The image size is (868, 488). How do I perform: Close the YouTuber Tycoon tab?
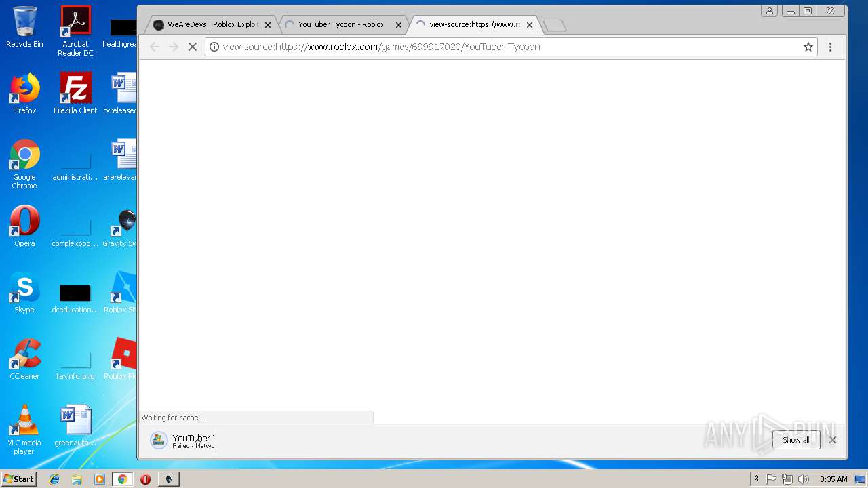pos(399,25)
